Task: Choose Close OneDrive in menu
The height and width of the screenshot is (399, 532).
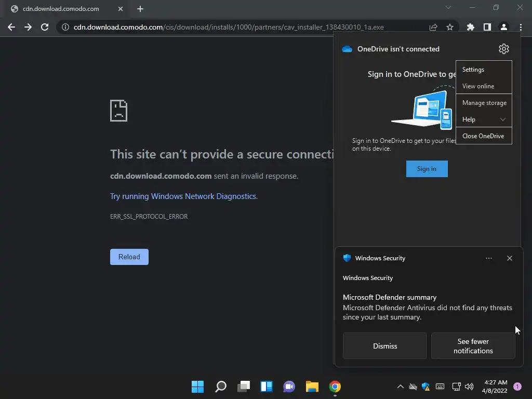Action: [484, 136]
